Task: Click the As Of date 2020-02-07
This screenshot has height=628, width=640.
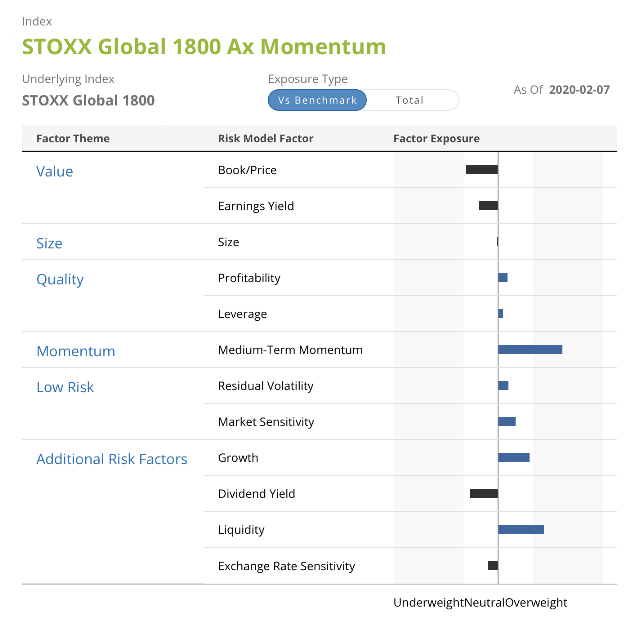Action: 580,90
